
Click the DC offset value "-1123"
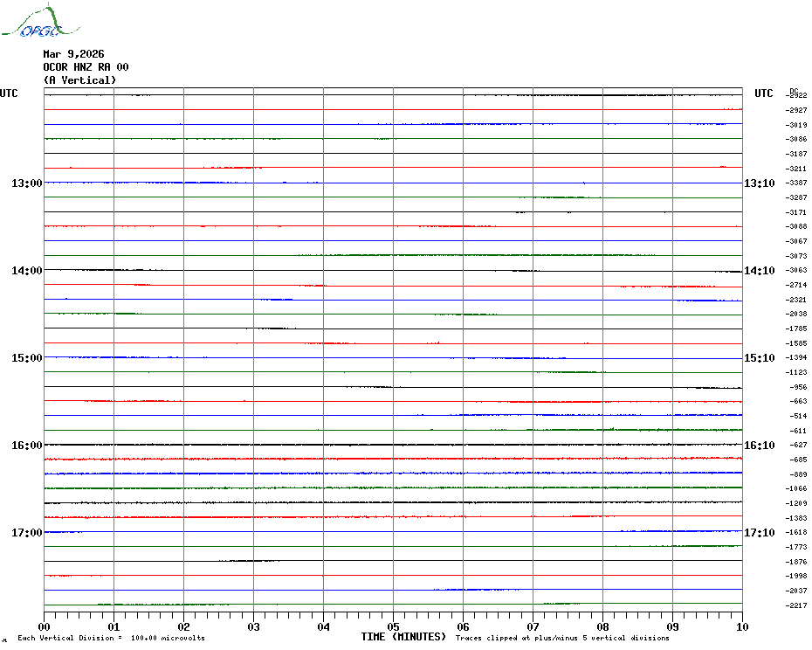point(796,372)
